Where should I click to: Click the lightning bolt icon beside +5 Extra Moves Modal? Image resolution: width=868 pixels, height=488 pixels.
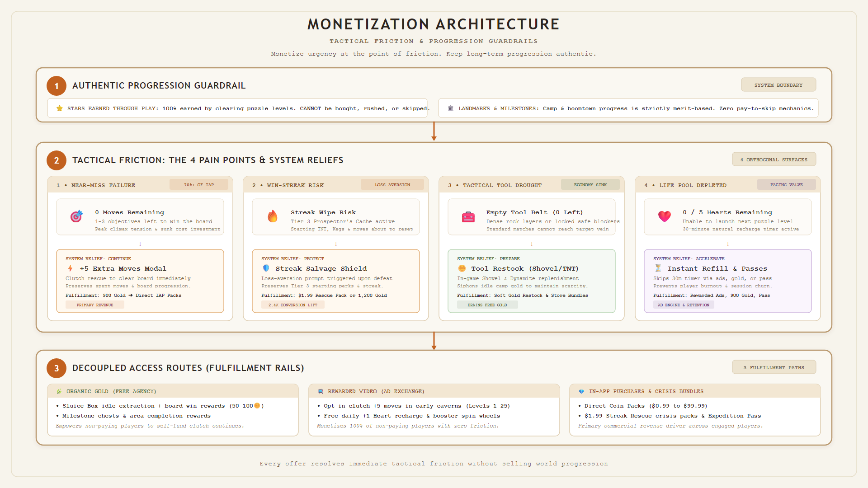pyautogui.click(x=70, y=268)
